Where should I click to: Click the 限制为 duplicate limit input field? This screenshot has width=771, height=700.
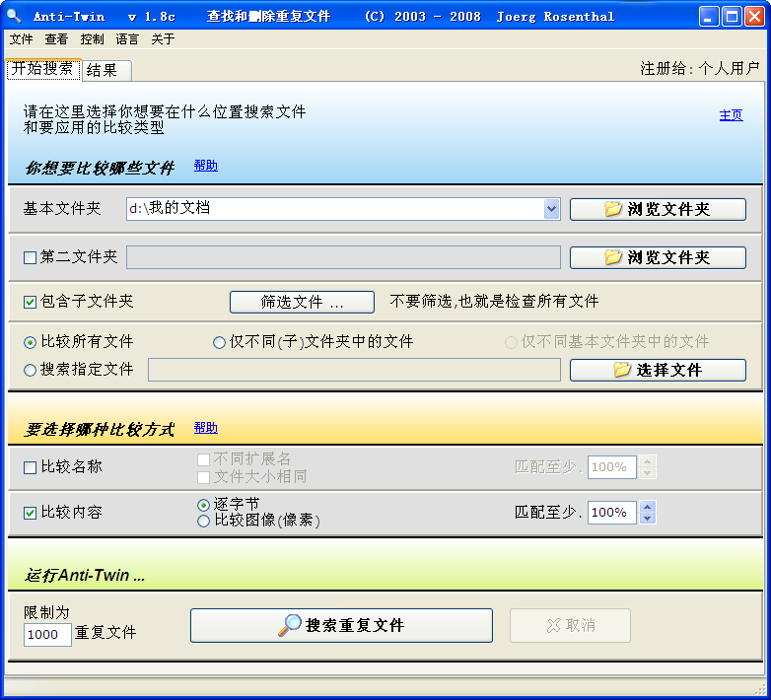point(47,635)
